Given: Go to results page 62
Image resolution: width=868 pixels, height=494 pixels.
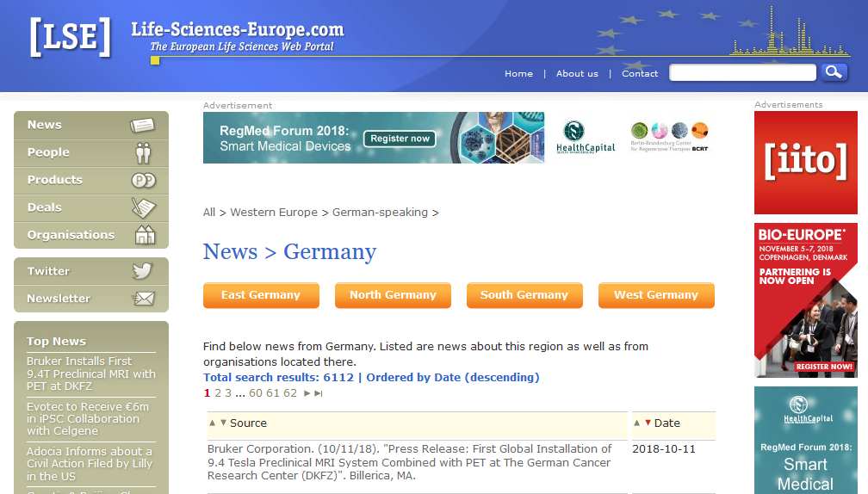Looking at the screenshot, I should (290, 393).
